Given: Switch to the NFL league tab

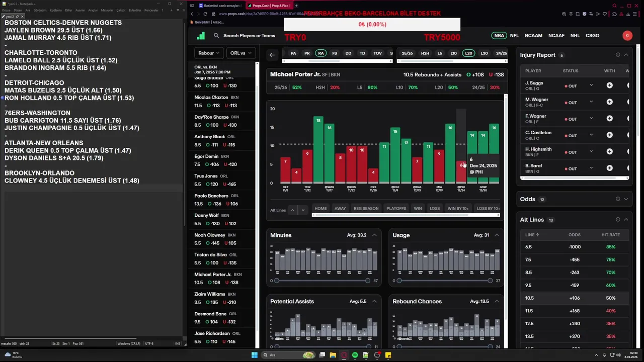Looking at the screenshot, I should pyautogui.click(x=514, y=36).
